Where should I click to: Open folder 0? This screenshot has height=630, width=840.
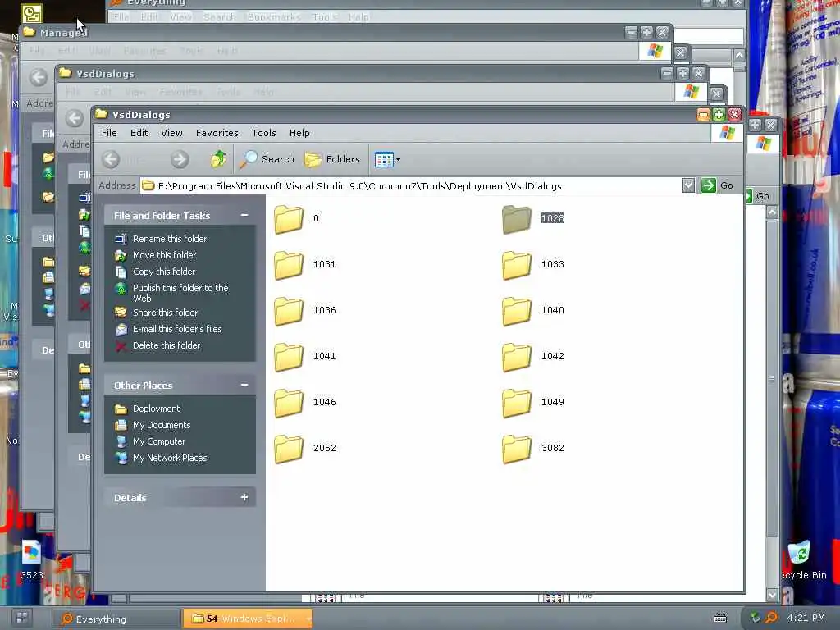(x=289, y=219)
